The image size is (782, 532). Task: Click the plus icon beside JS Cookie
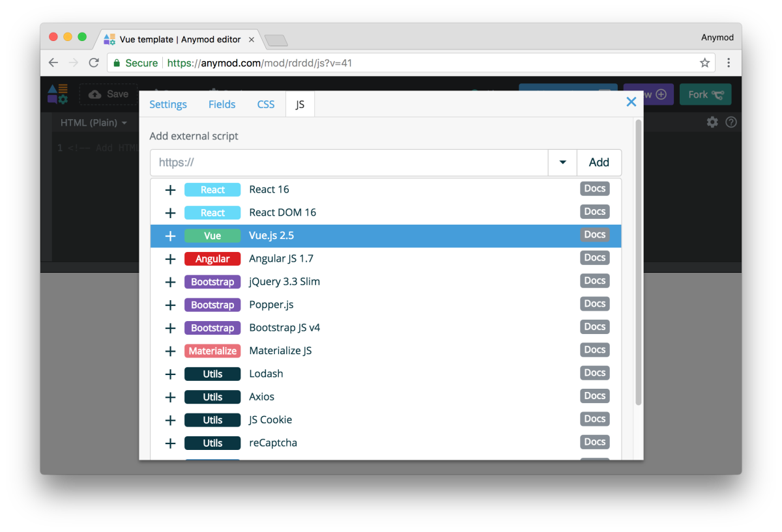click(x=170, y=420)
